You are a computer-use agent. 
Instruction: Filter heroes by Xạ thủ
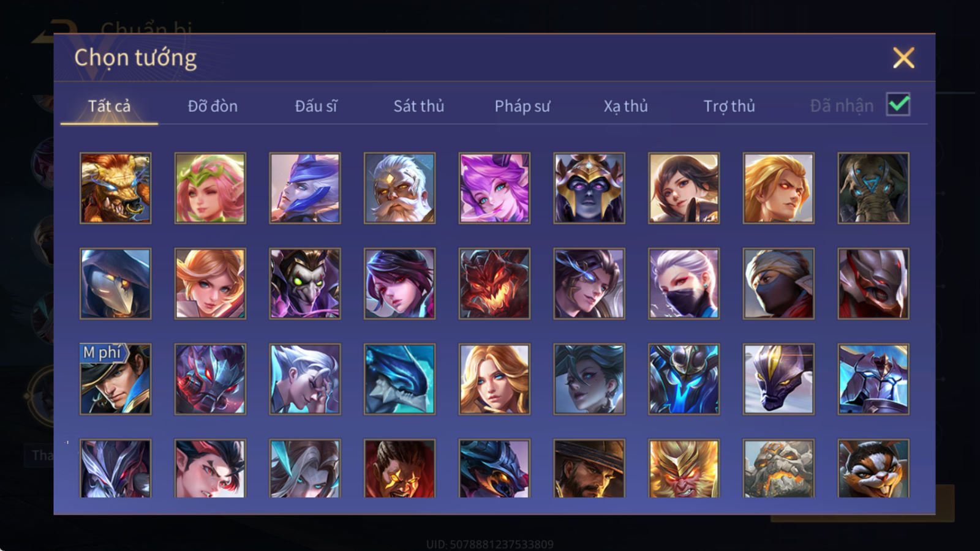coord(625,106)
